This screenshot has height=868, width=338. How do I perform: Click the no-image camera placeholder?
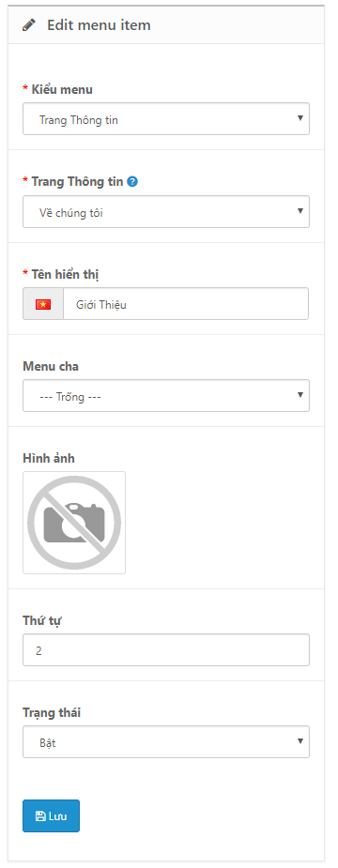tap(74, 523)
